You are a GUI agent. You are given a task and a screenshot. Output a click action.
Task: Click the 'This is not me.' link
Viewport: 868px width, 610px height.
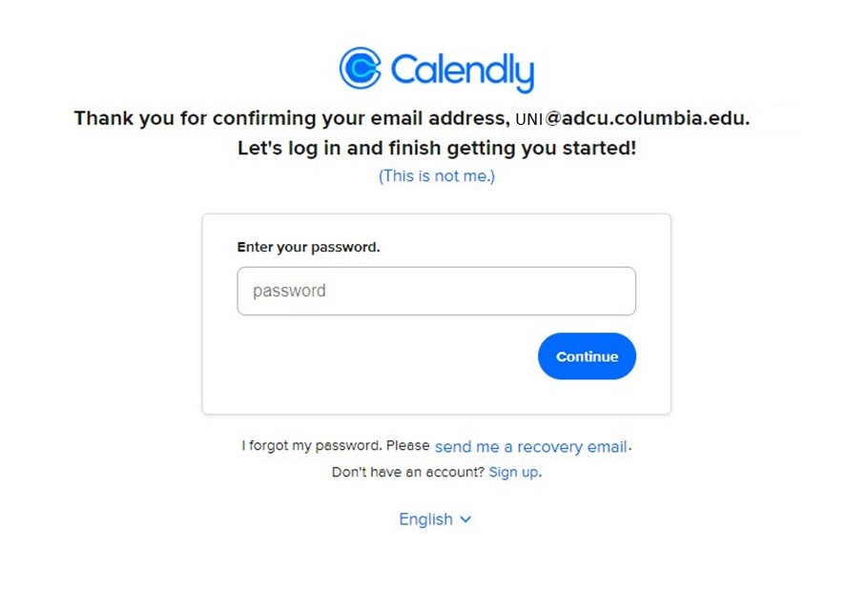[437, 176]
